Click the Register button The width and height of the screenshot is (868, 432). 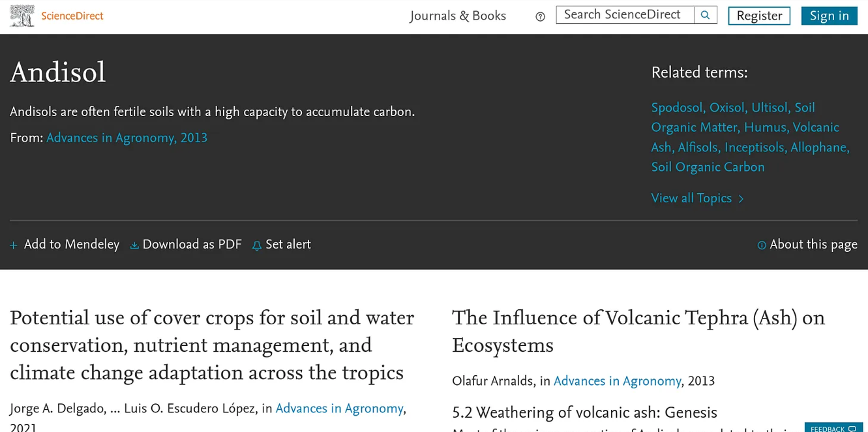click(759, 16)
